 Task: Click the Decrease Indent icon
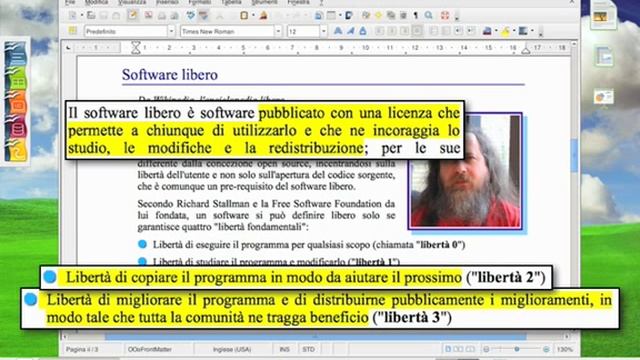[x=458, y=31]
